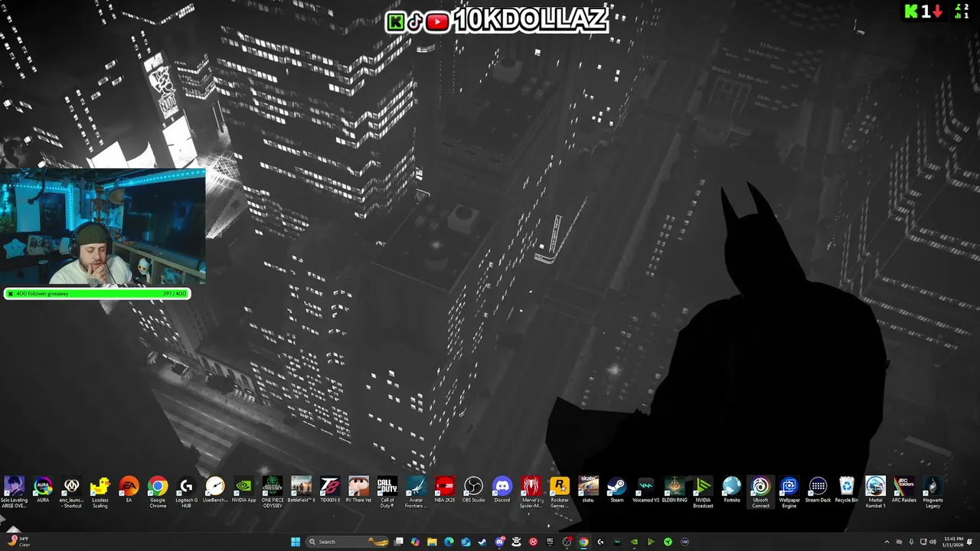
Task: Select the NBA 2K26 desktop icon
Action: click(445, 490)
